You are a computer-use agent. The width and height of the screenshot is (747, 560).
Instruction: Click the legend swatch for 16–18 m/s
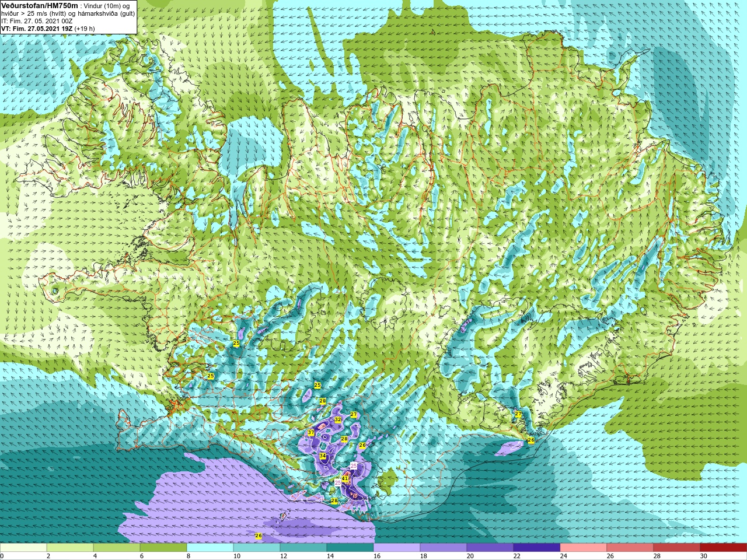tap(397, 547)
